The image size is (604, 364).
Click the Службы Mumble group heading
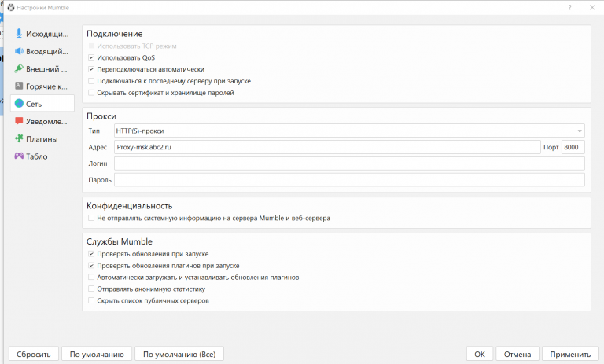pos(120,241)
